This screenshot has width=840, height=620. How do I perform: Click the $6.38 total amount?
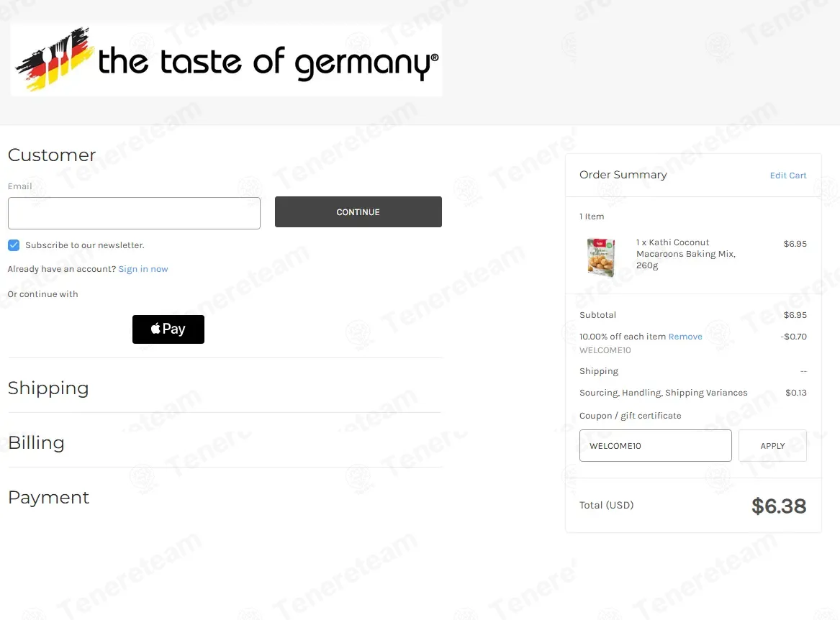[779, 506]
